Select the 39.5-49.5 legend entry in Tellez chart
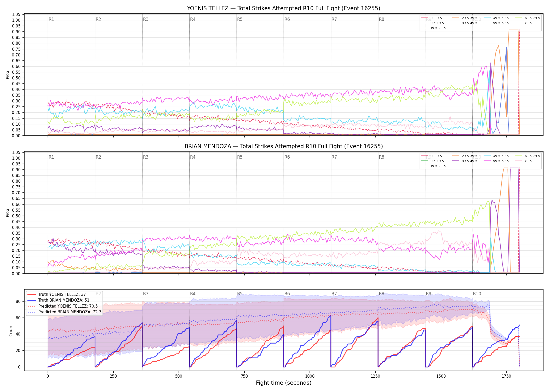 coord(465,23)
